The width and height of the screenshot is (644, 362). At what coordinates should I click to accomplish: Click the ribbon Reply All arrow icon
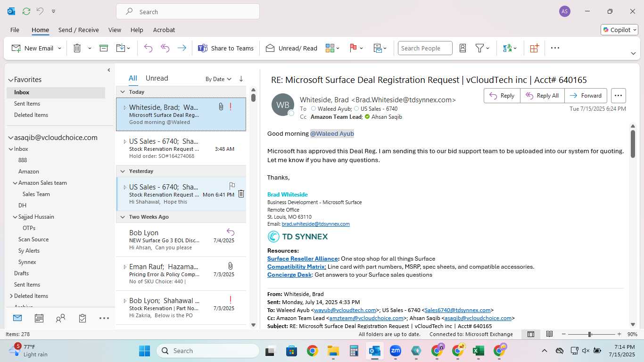pos(165,48)
